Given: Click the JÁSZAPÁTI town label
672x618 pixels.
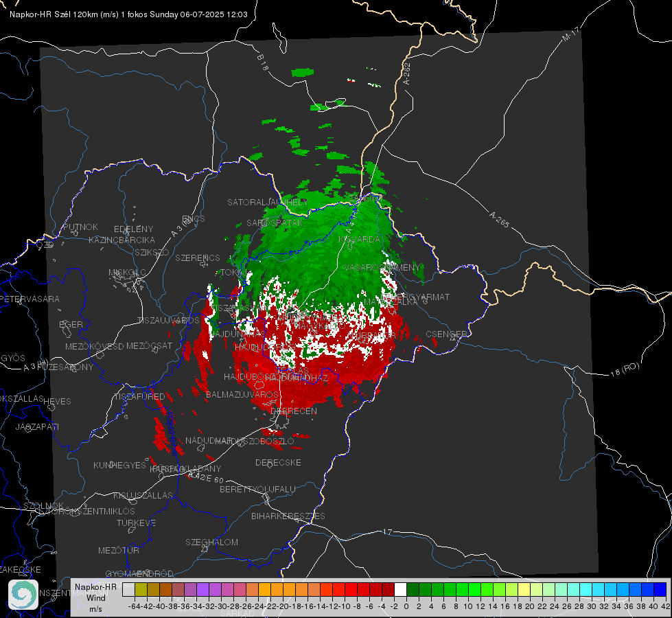Looking at the screenshot, I should pyautogui.click(x=37, y=426).
